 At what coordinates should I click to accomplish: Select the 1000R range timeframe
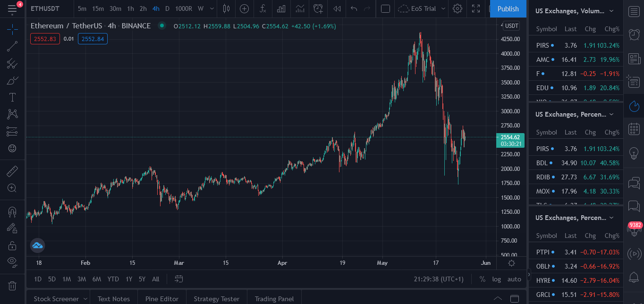[183, 8]
